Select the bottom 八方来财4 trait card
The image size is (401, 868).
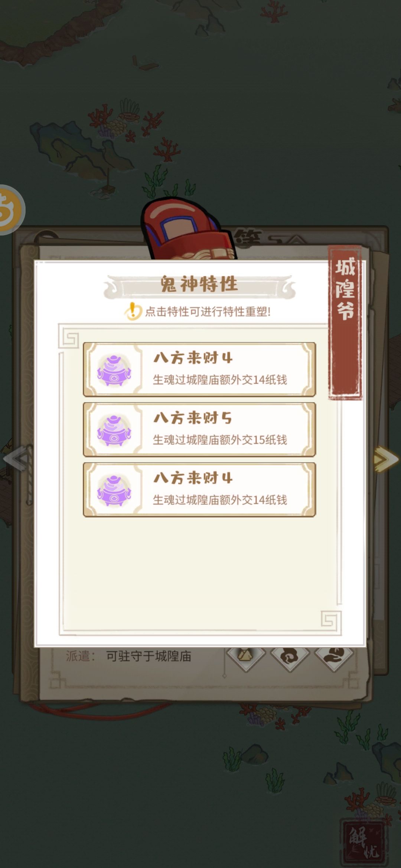(199, 490)
